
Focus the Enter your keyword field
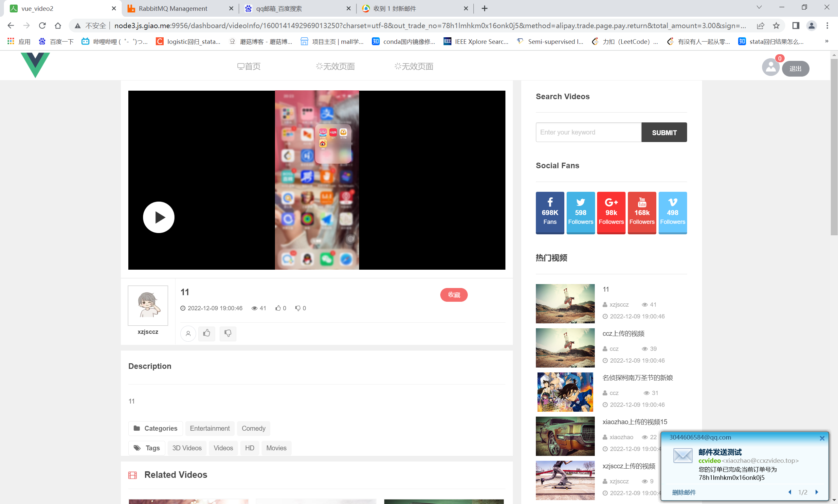588,132
